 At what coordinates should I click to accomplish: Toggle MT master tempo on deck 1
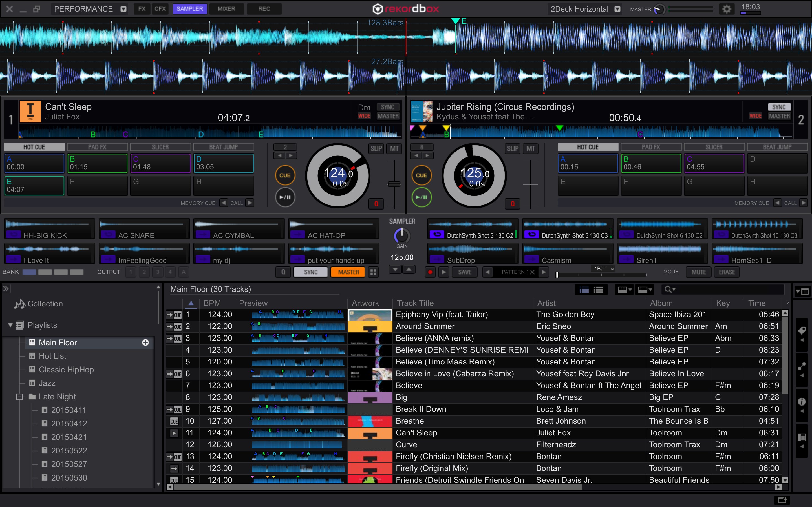tap(394, 148)
